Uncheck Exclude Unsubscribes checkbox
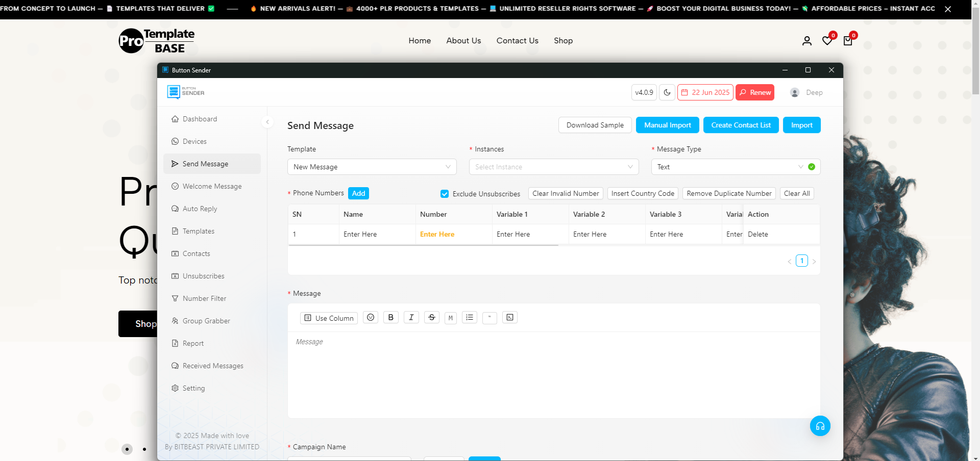980x461 pixels. click(445, 194)
